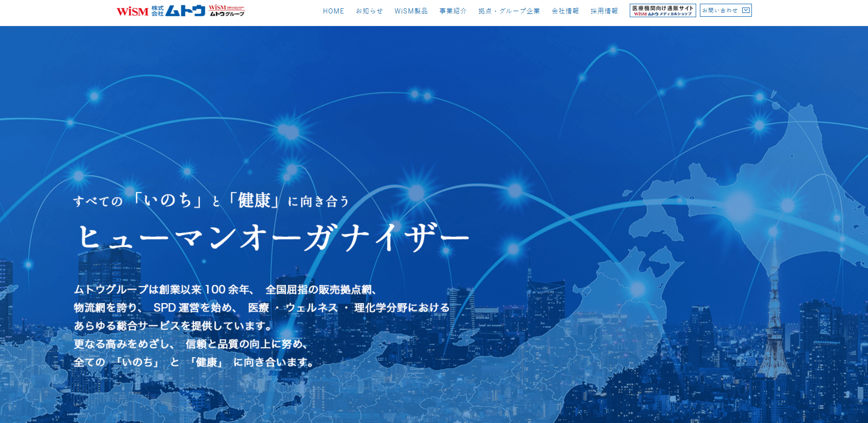This screenshot has height=423, width=868.
Task: Click the line あらゆる総合サービスを提供しています
Action: point(173,326)
